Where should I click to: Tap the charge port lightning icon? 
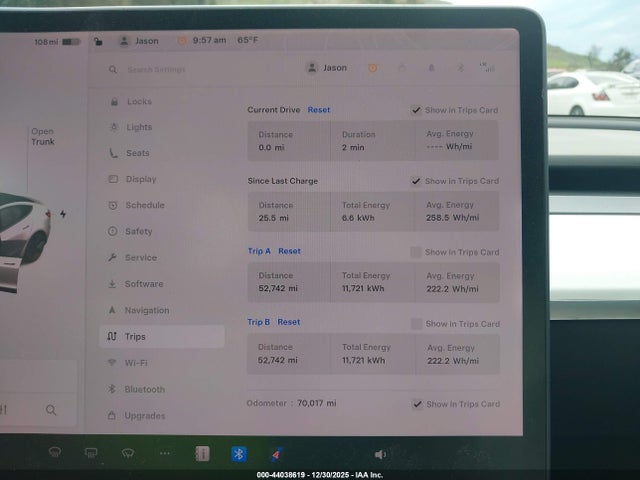pos(63,214)
